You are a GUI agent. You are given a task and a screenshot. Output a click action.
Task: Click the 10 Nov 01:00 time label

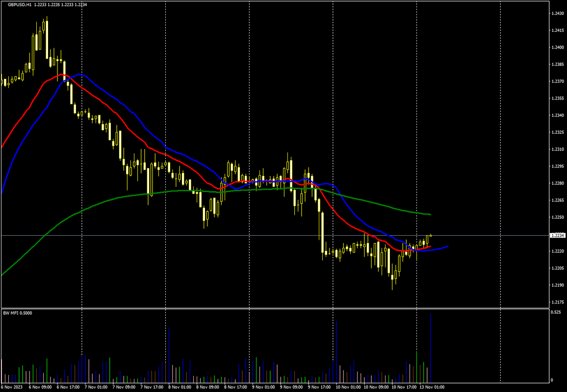[347, 387]
